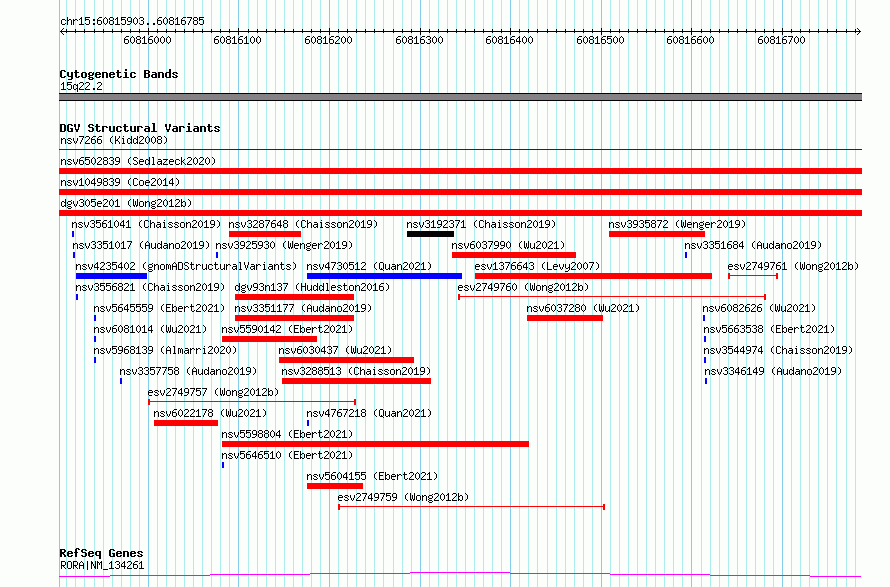Click ruler position 60816200

tap(329, 40)
